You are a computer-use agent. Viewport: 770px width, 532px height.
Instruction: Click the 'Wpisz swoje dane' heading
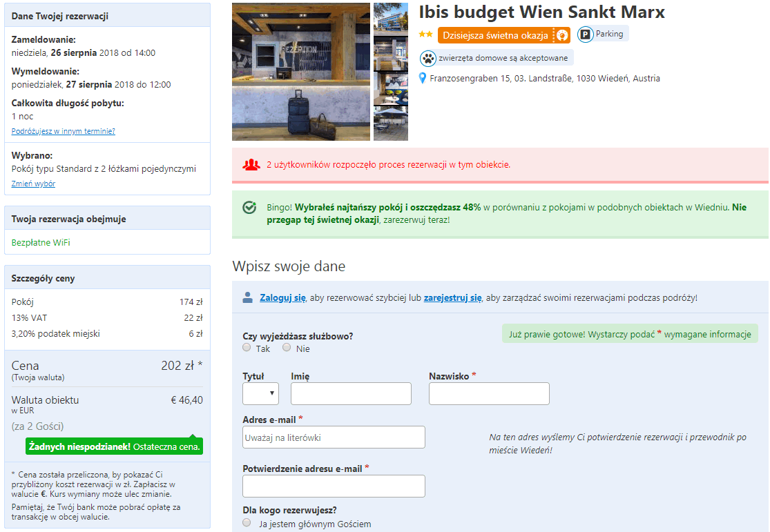(x=289, y=266)
